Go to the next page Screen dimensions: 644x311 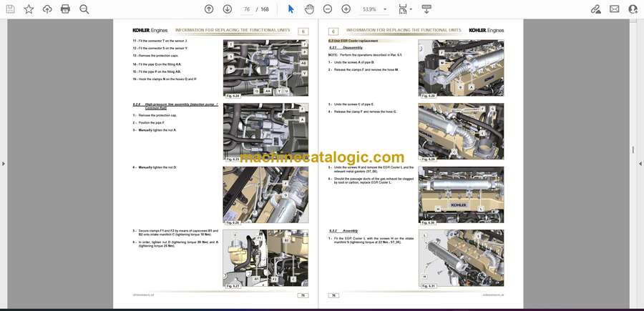(x=228, y=9)
